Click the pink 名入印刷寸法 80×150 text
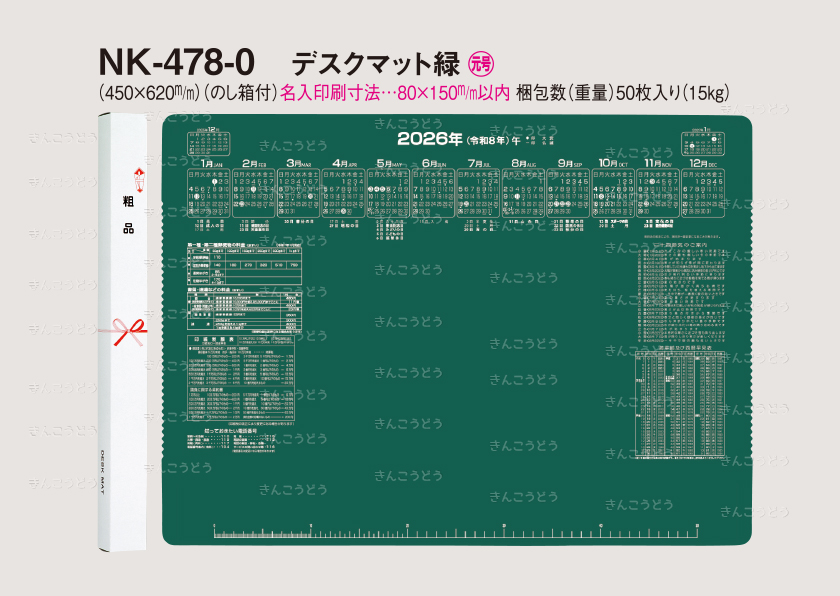The image size is (840, 596). point(395,93)
